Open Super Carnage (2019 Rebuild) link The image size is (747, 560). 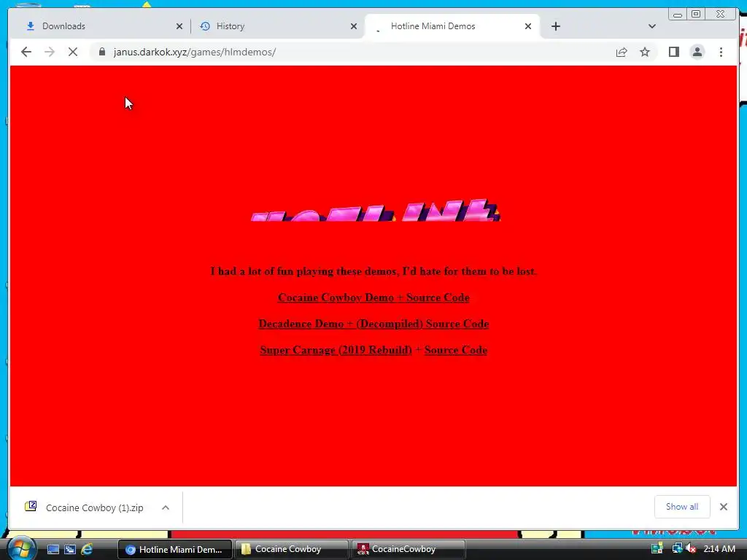[x=336, y=350]
